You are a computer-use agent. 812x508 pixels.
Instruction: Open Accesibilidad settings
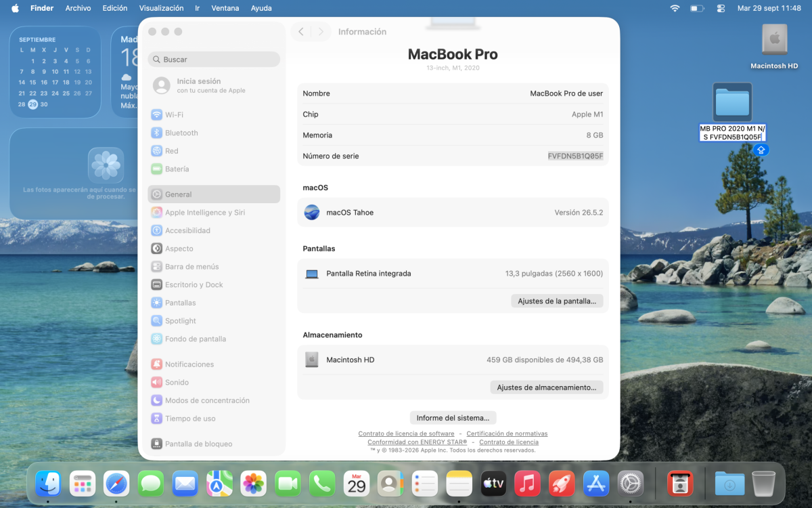click(x=214, y=230)
